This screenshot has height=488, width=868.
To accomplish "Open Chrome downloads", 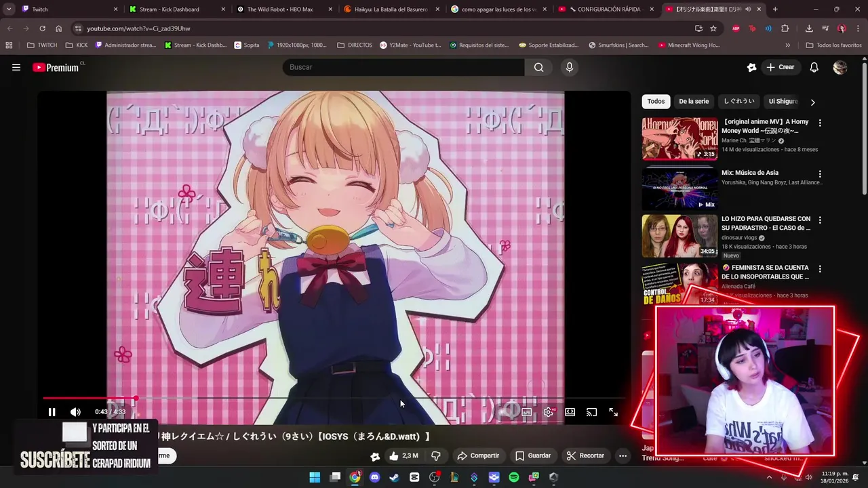I will pos(809,28).
